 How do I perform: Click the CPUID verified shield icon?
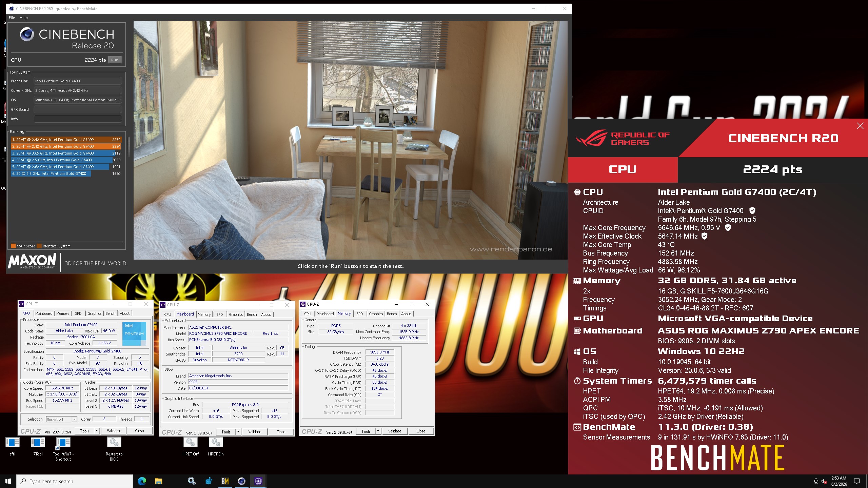(752, 211)
